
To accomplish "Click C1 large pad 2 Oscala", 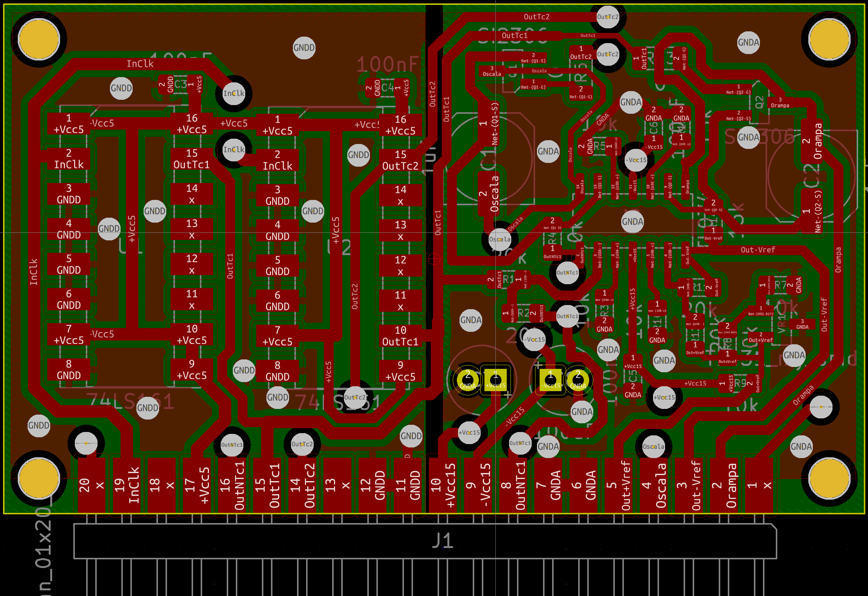I will click(489, 194).
